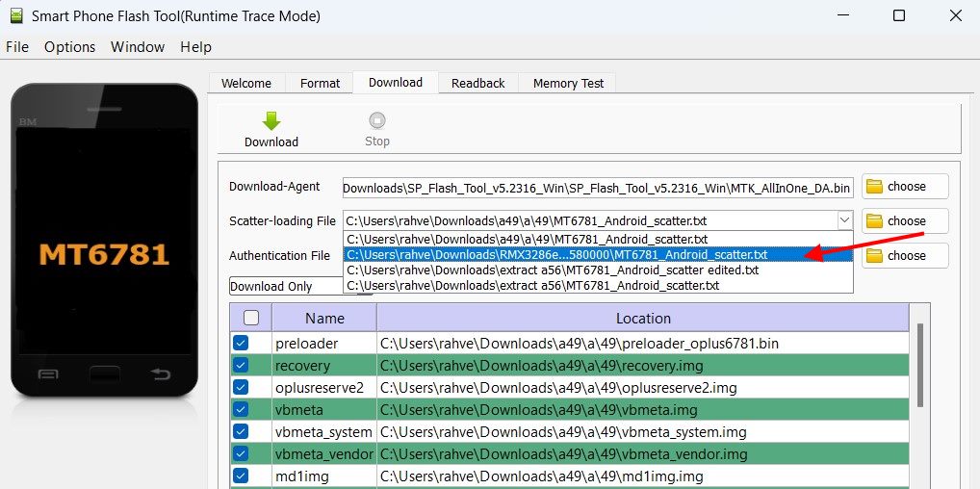Open the File menu
The width and height of the screenshot is (980, 489).
17,47
